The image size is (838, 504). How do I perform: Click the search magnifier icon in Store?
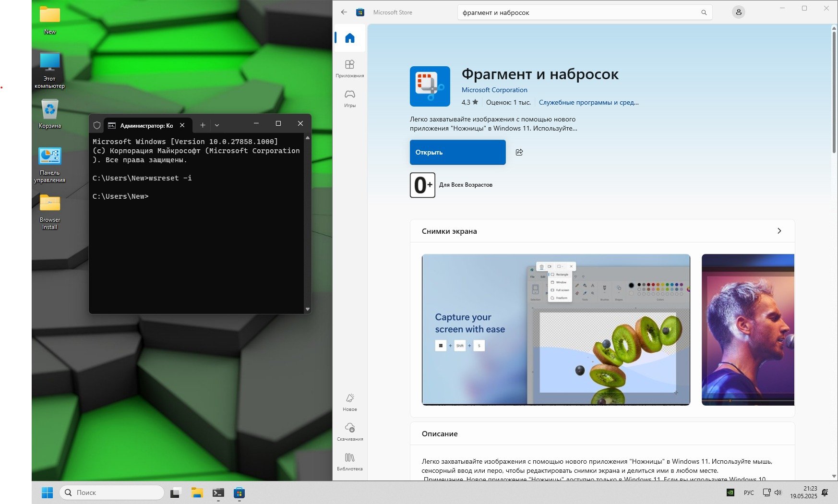tap(704, 12)
